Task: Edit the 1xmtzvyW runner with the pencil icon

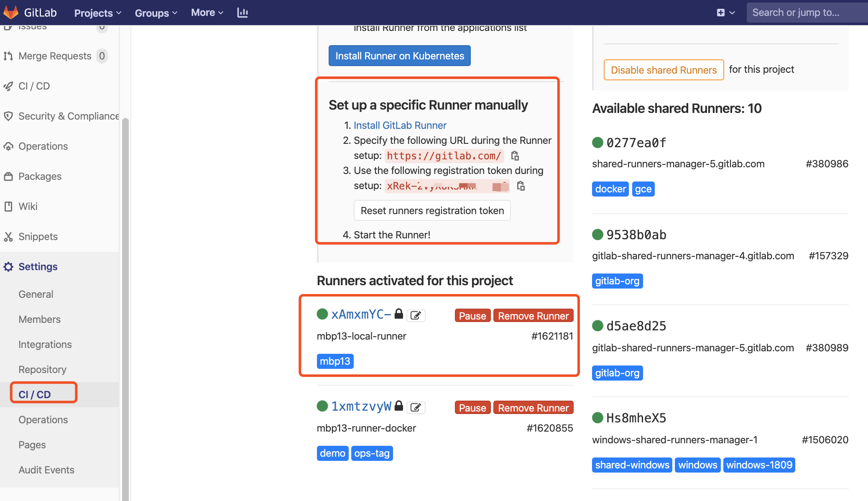Action: tap(416, 407)
